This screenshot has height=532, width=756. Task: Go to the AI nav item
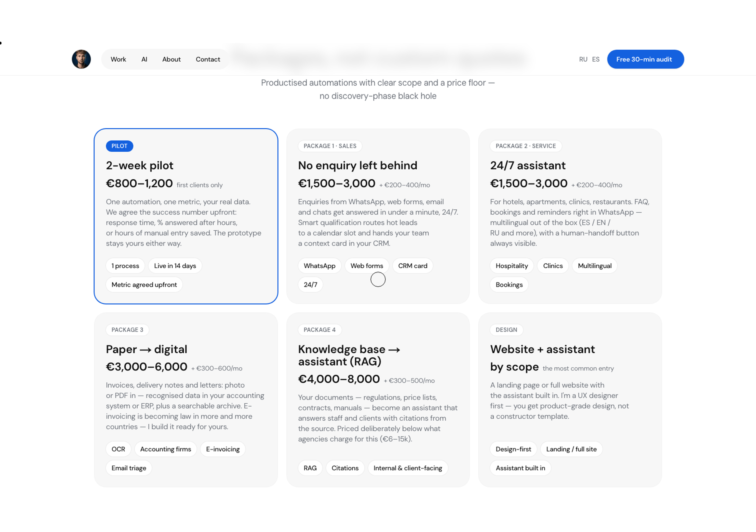(x=144, y=59)
